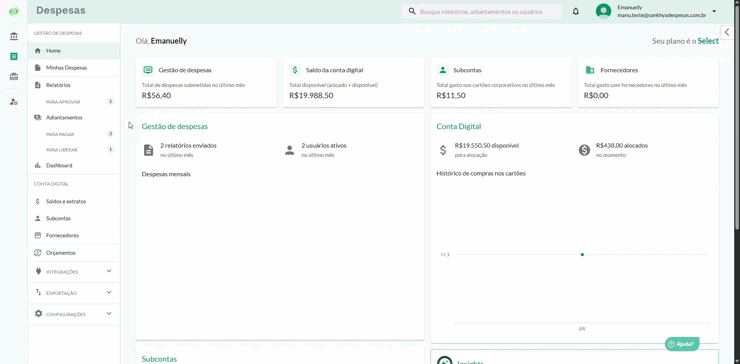
Task: Click the green leaf logo icon
Action: point(14,11)
